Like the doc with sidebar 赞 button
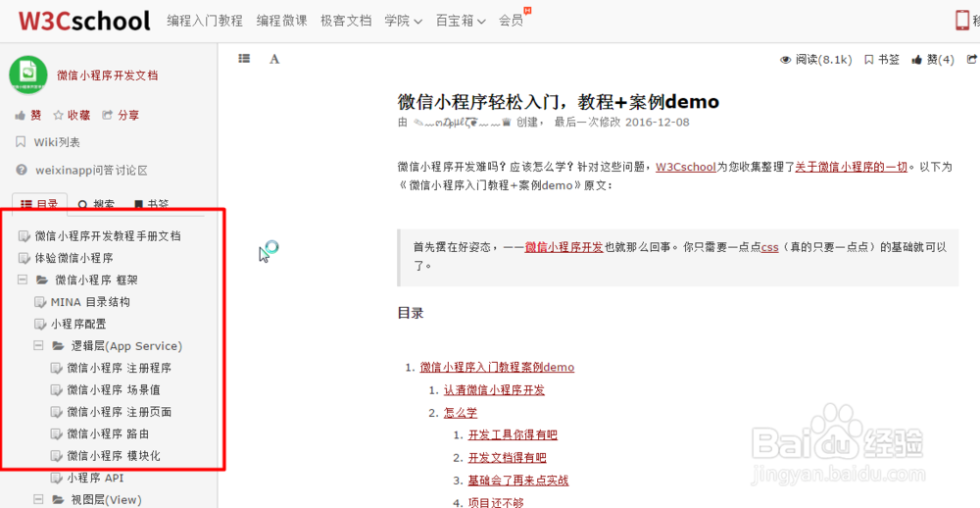The image size is (980, 508). click(27, 115)
